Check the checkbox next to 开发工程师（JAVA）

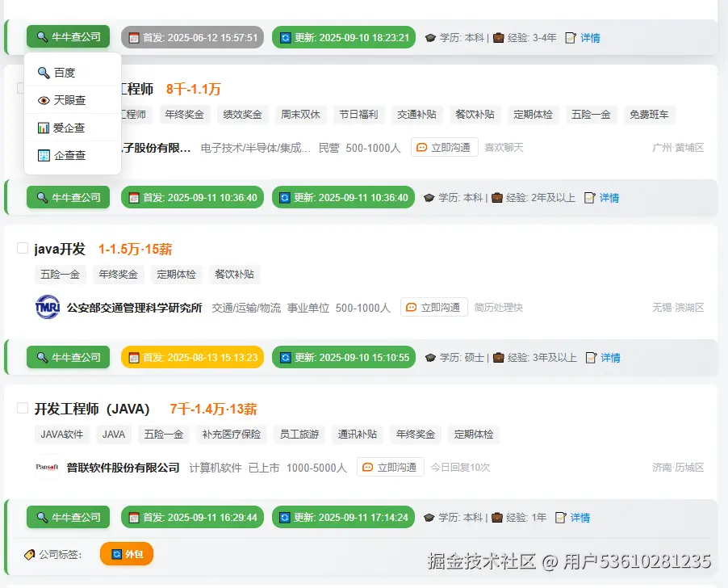[x=23, y=409]
